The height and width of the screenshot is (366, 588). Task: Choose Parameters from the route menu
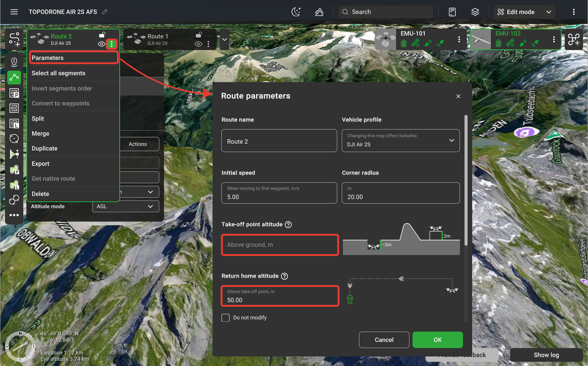pyautogui.click(x=73, y=58)
